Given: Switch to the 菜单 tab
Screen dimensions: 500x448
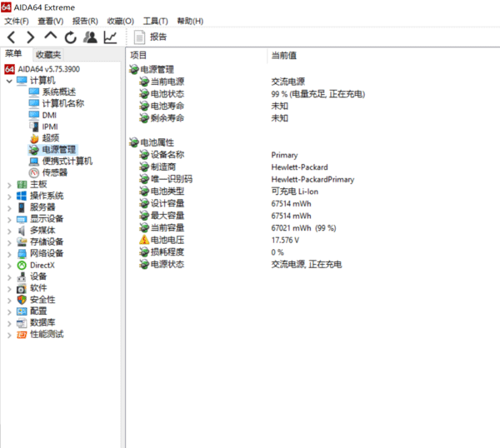Looking at the screenshot, I should coord(13,53).
